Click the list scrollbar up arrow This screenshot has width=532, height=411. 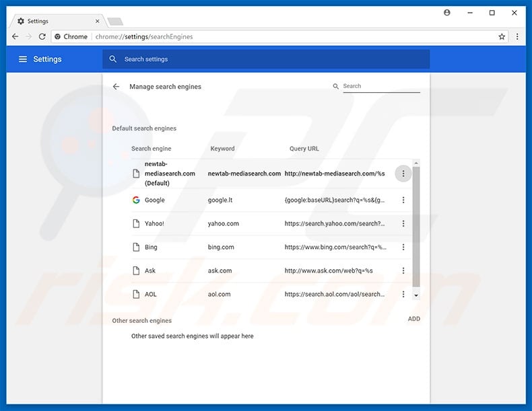point(416,163)
